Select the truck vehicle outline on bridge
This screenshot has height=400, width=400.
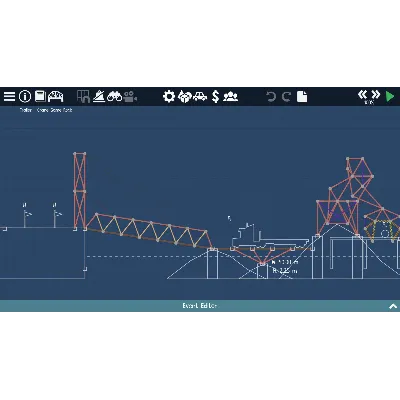point(270,236)
